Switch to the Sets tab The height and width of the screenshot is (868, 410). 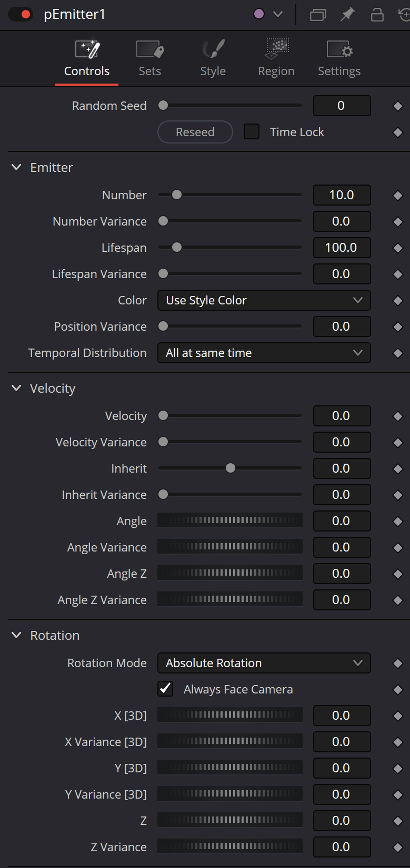point(150,58)
